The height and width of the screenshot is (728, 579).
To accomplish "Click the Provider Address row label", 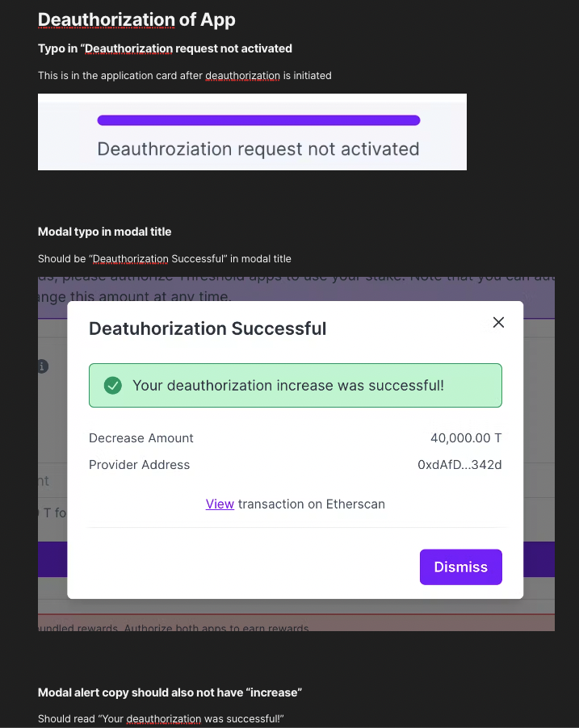I will coord(138,465).
